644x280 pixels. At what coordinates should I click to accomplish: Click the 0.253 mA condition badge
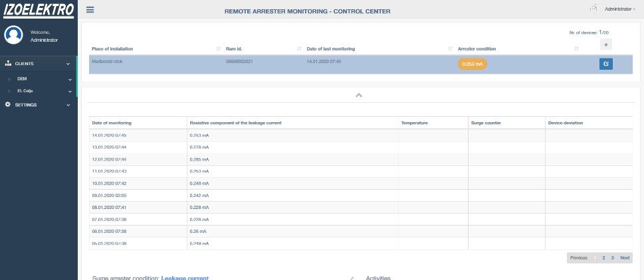(473, 64)
